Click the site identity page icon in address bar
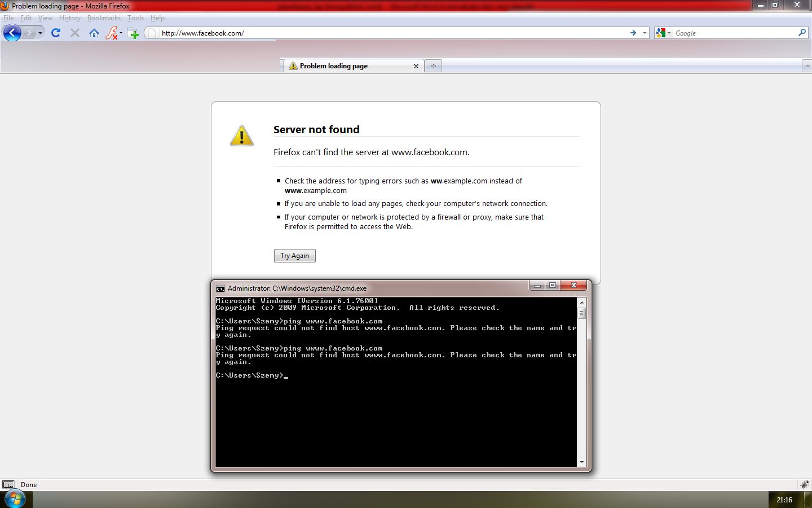 (152, 33)
